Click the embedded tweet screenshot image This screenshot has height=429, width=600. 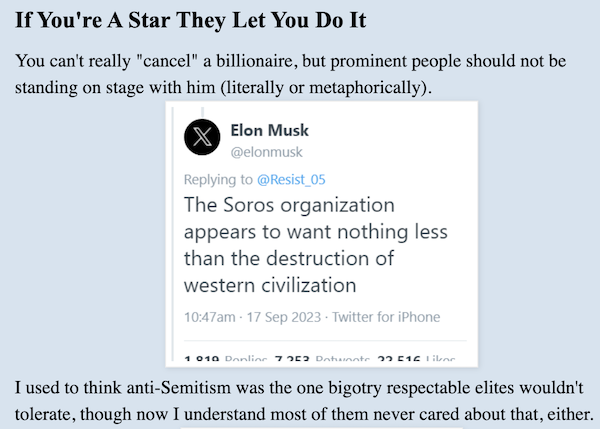click(x=322, y=234)
